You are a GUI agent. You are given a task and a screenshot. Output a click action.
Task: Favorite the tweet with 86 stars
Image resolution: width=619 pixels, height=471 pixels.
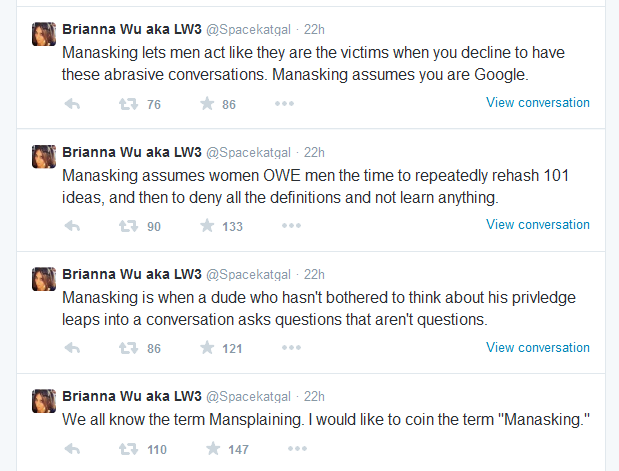(x=207, y=104)
